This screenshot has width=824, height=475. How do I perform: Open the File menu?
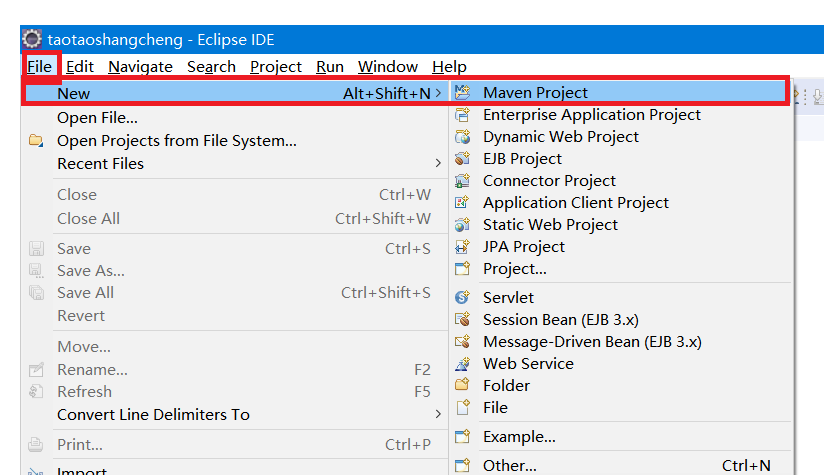click(x=40, y=67)
